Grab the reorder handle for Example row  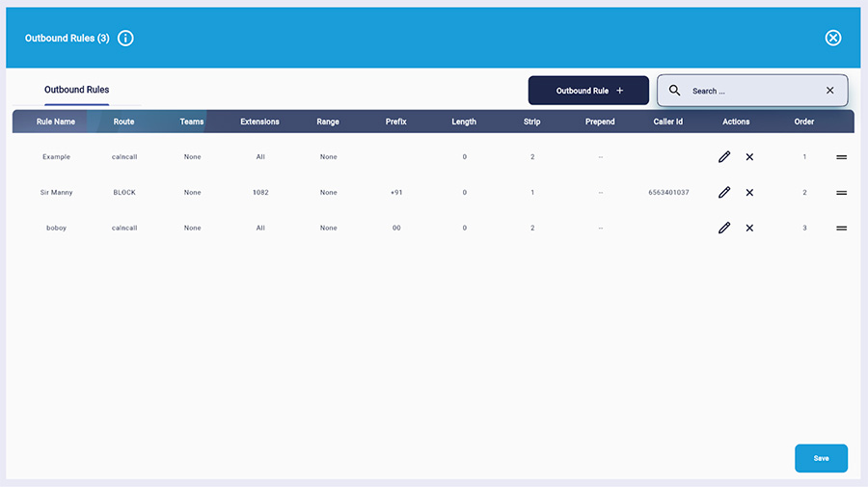[841, 157]
